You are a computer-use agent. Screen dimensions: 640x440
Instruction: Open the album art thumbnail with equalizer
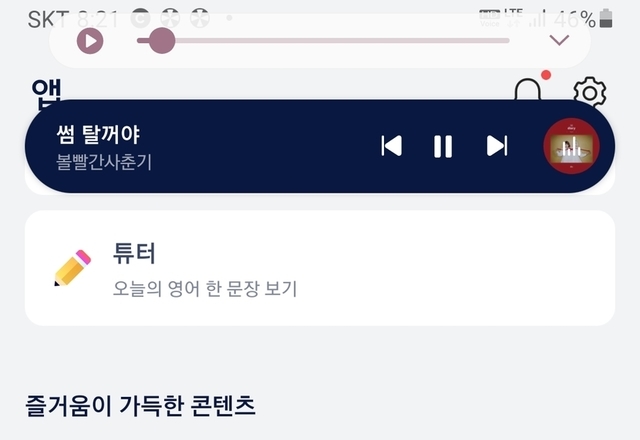(571, 146)
